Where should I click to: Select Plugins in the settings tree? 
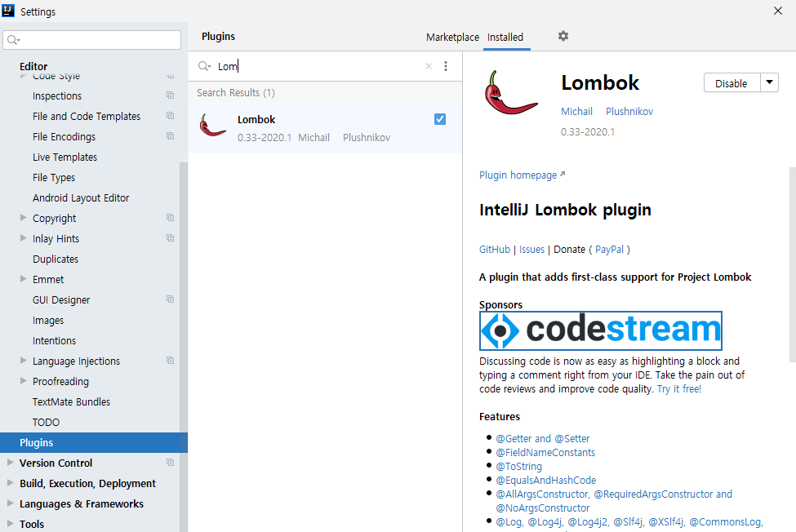click(x=94, y=443)
